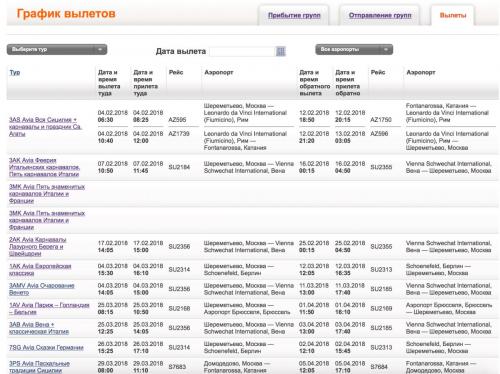The height and width of the screenshot is (374, 500).
Task: Open tour '3AS Avia Вся Сицилия' link
Action: point(45,127)
